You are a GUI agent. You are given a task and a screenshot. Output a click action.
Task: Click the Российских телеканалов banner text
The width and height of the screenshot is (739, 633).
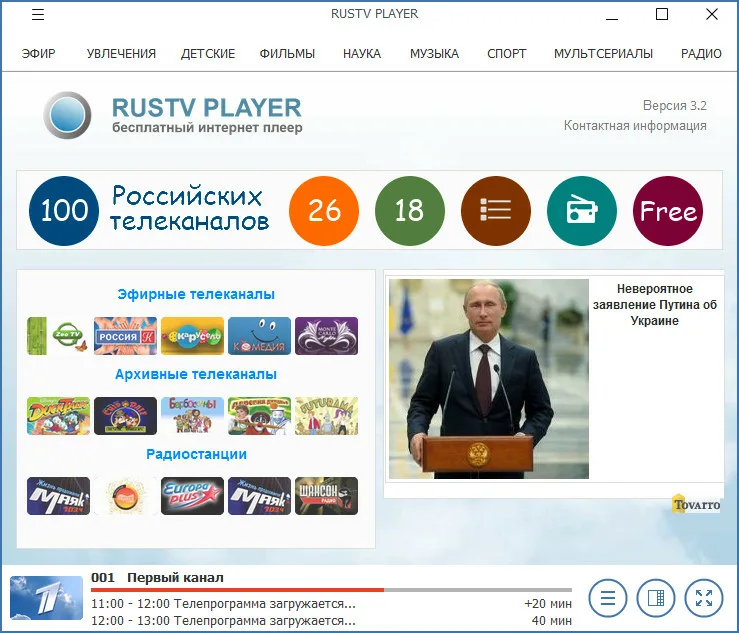189,208
